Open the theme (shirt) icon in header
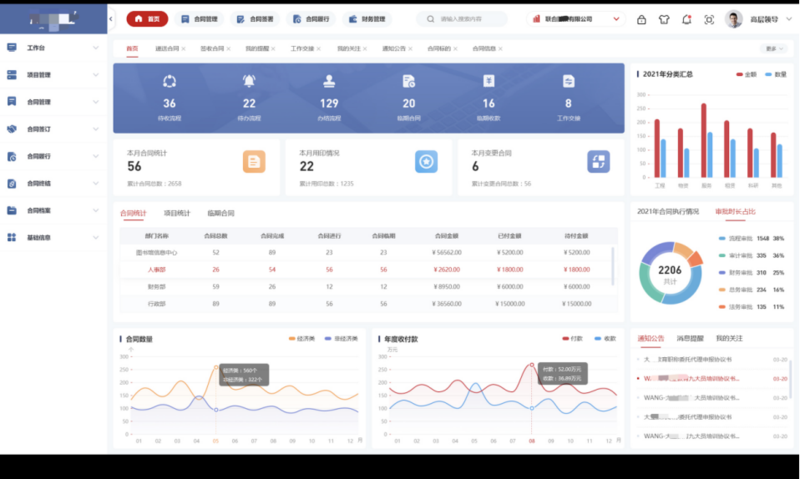The width and height of the screenshot is (800, 479). click(x=664, y=19)
